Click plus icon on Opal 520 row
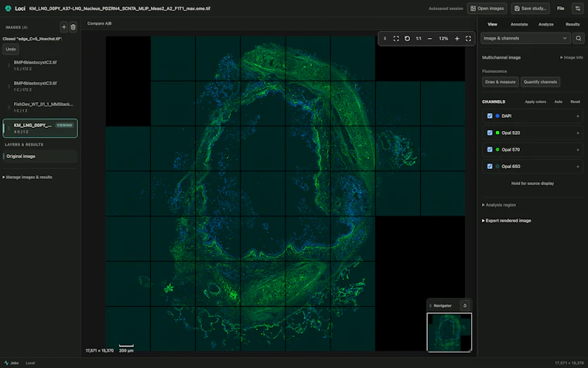Image resolution: width=588 pixels, height=368 pixels. [x=577, y=133]
